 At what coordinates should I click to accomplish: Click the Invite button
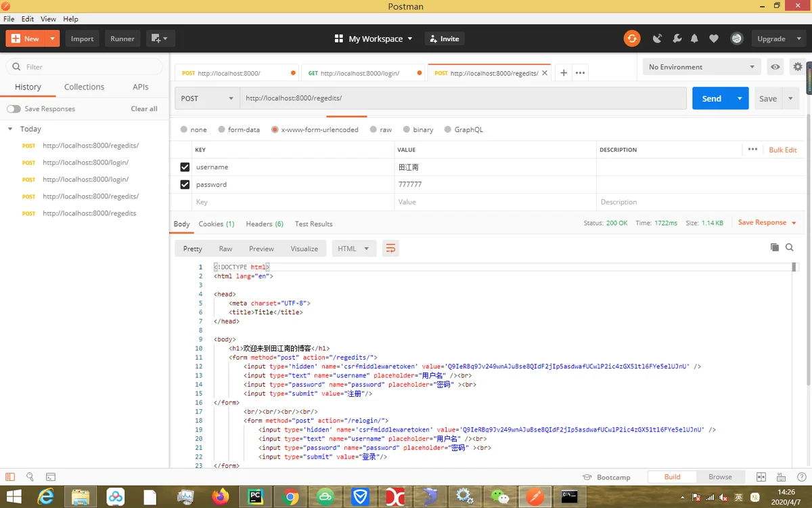(444, 39)
